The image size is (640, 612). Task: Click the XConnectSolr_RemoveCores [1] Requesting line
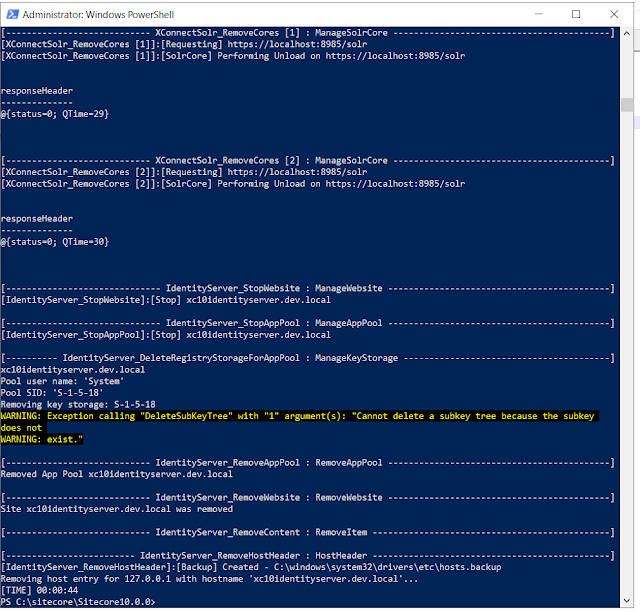[x=184, y=44]
